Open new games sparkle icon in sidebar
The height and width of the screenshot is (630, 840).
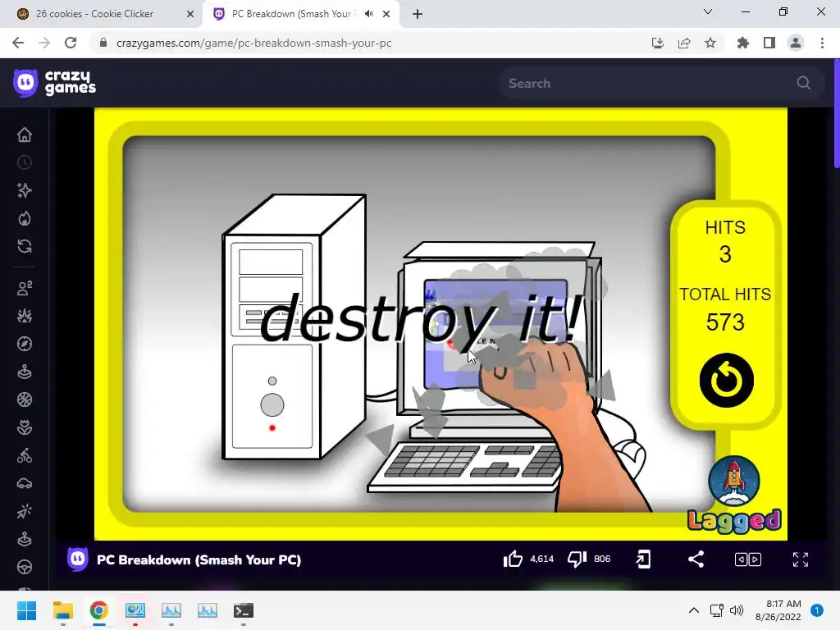pos(25,190)
